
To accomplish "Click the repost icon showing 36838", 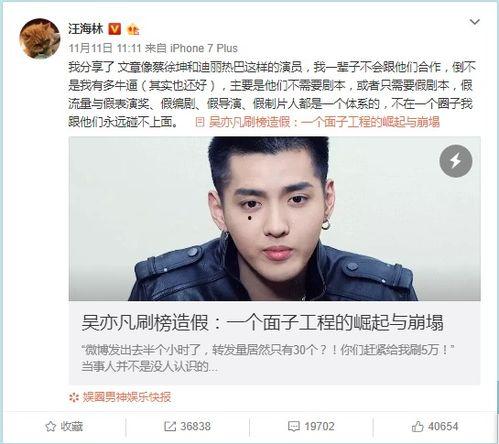I will (x=170, y=426).
